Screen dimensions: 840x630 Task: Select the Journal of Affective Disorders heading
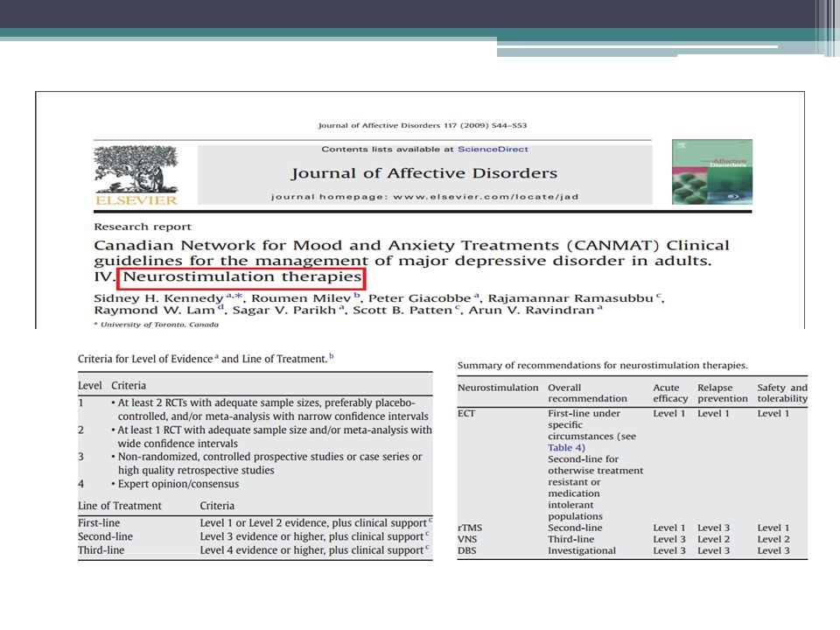pos(423,173)
